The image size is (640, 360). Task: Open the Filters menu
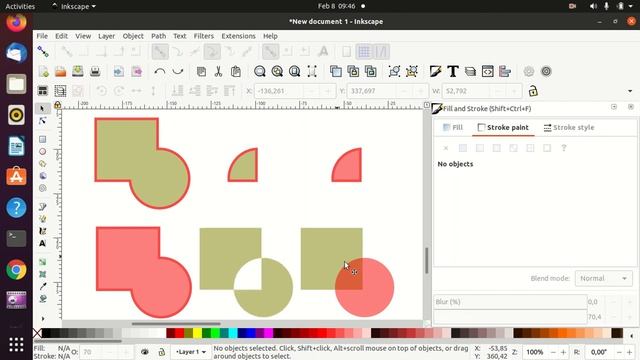coord(204,36)
